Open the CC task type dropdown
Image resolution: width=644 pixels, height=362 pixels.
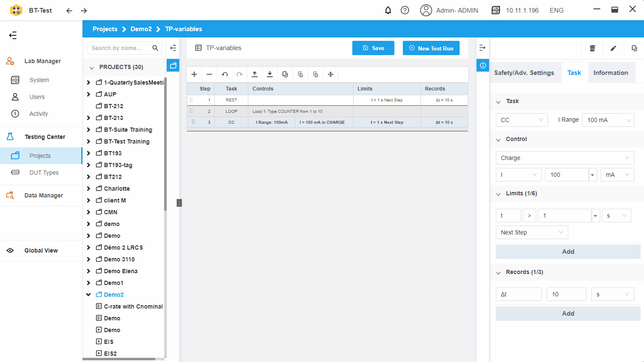pos(522,120)
